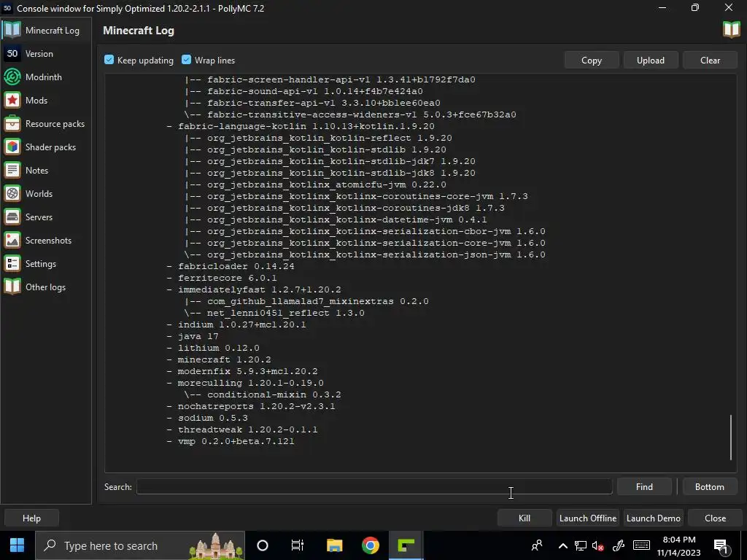This screenshot has height=560, width=747.
Task: Click the Version page icon
Action: tap(12, 53)
